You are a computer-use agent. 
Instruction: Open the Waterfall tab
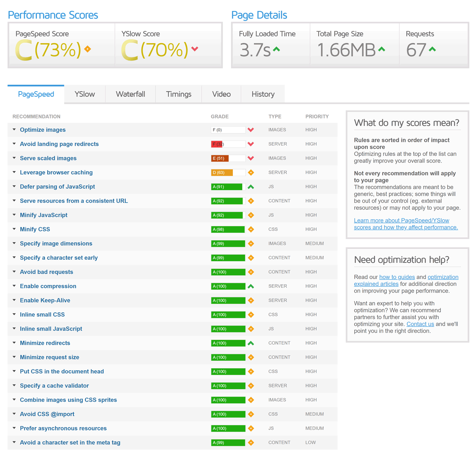[130, 94]
